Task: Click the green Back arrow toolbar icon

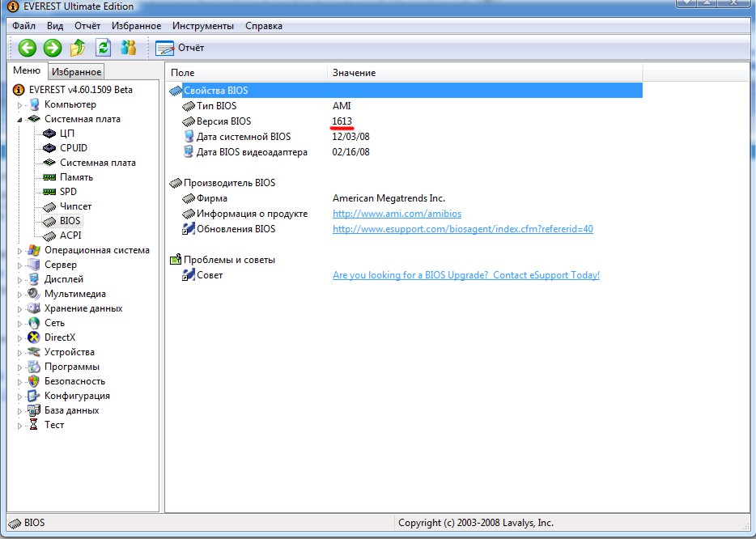Action: click(x=28, y=48)
